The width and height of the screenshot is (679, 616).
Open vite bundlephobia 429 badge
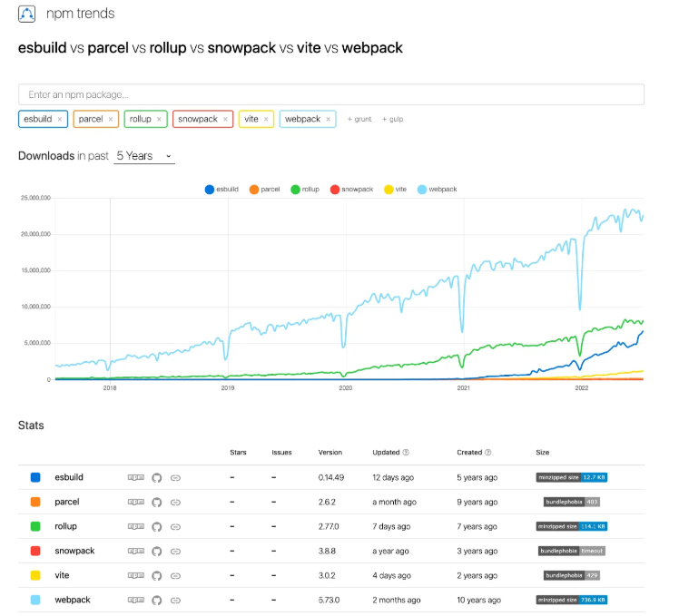(x=572, y=575)
